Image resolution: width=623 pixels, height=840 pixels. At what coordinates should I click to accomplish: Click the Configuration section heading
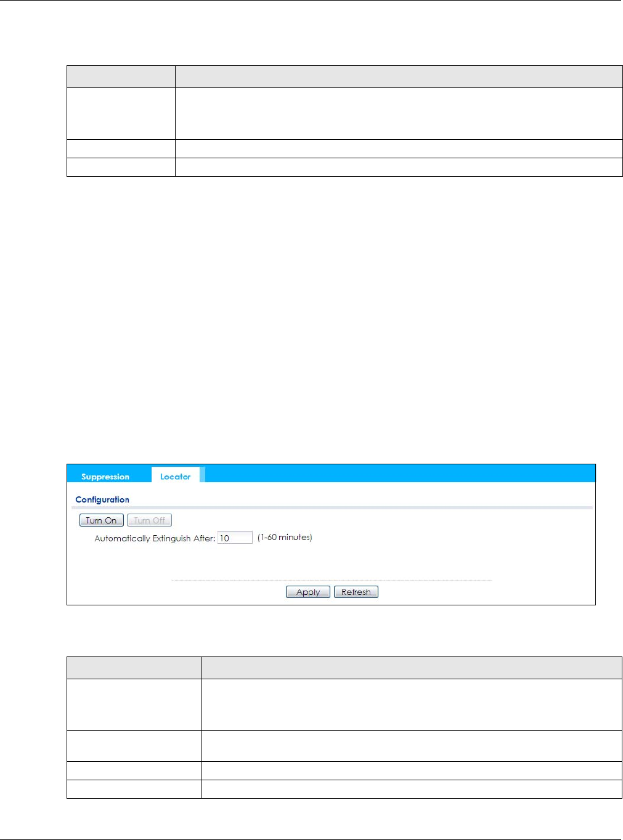[x=102, y=499]
